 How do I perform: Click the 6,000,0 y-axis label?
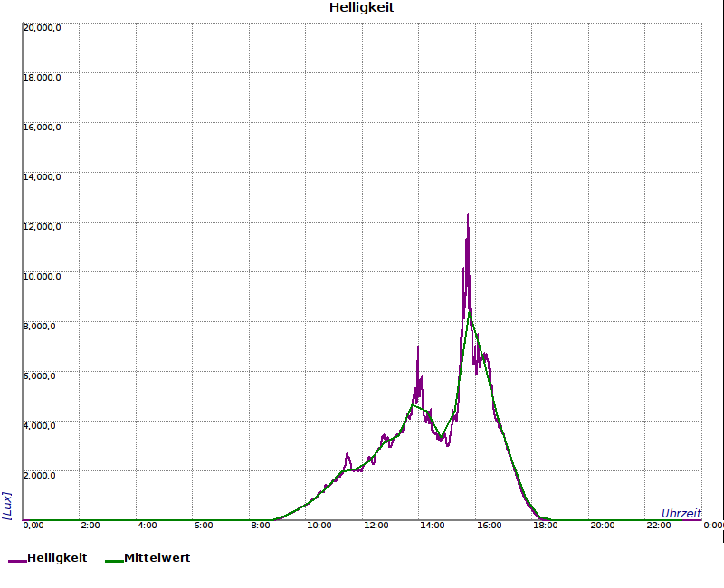coord(40,376)
